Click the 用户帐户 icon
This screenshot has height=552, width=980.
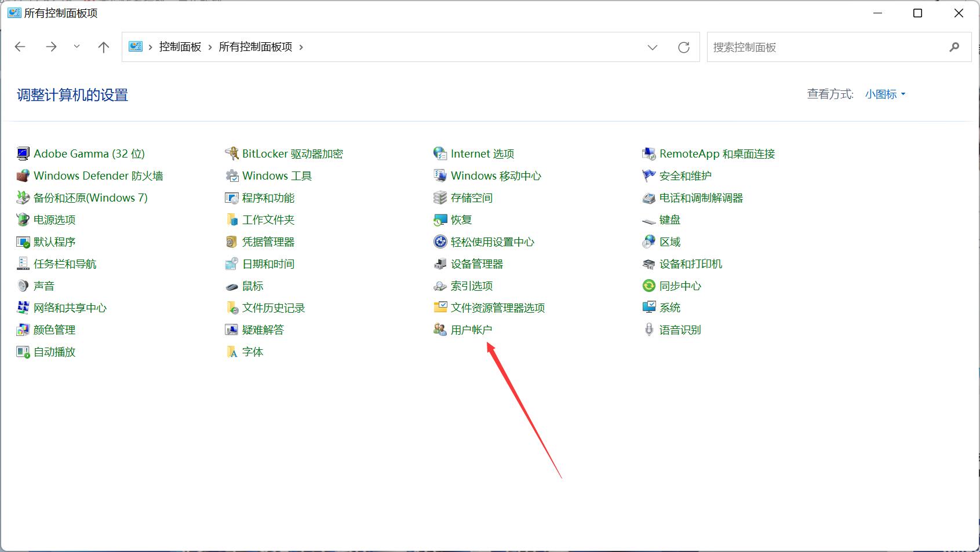click(x=440, y=330)
